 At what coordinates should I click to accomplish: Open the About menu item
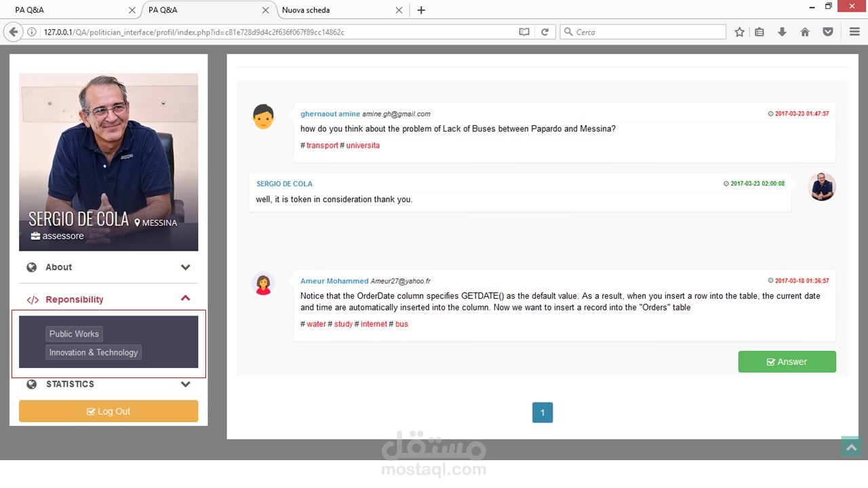click(x=108, y=267)
